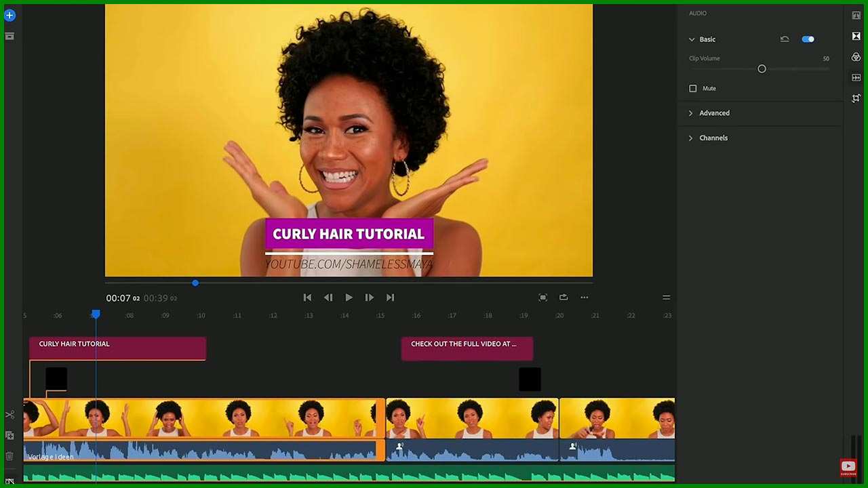Toggle the Basic audio switch off
The width and height of the screenshot is (868, 488).
tap(808, 39)
